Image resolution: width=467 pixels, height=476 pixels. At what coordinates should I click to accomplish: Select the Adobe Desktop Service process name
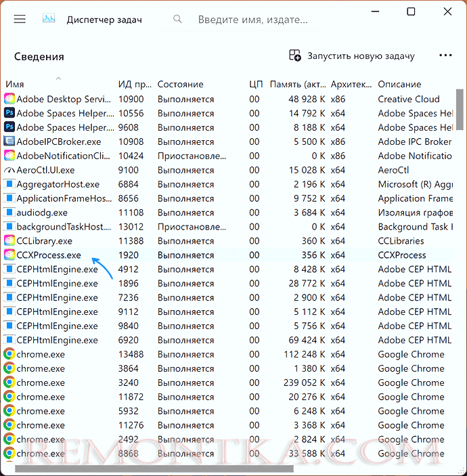64,99
